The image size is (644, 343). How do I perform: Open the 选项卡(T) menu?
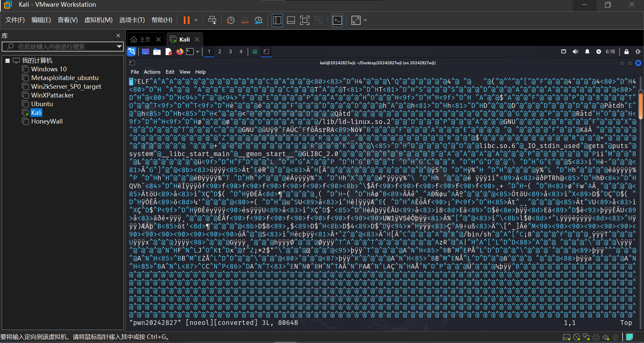(x=132, y=20)
